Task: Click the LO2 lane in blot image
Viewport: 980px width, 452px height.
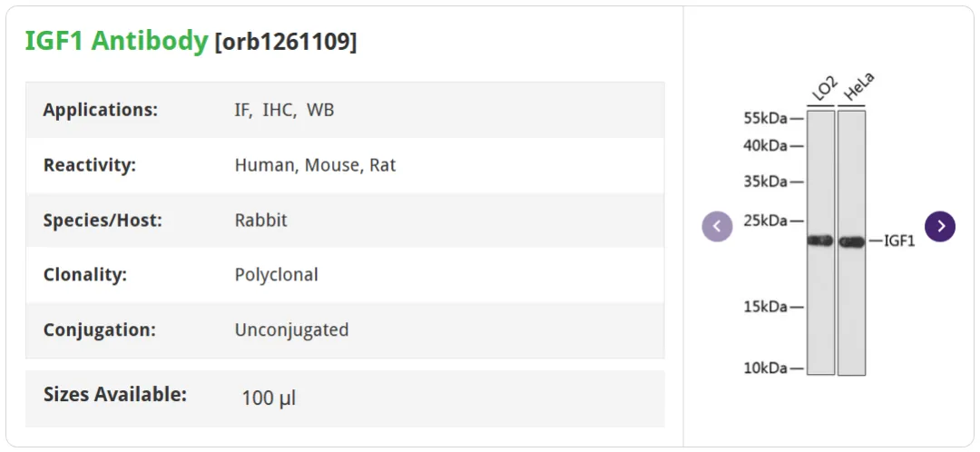Action: (820, 242)
